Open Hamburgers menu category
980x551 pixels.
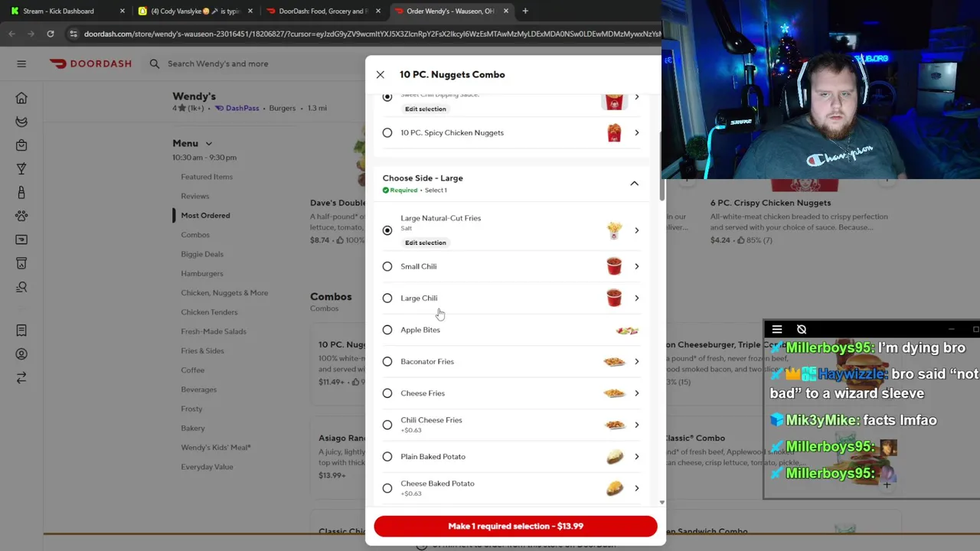[x=202, y=273]
